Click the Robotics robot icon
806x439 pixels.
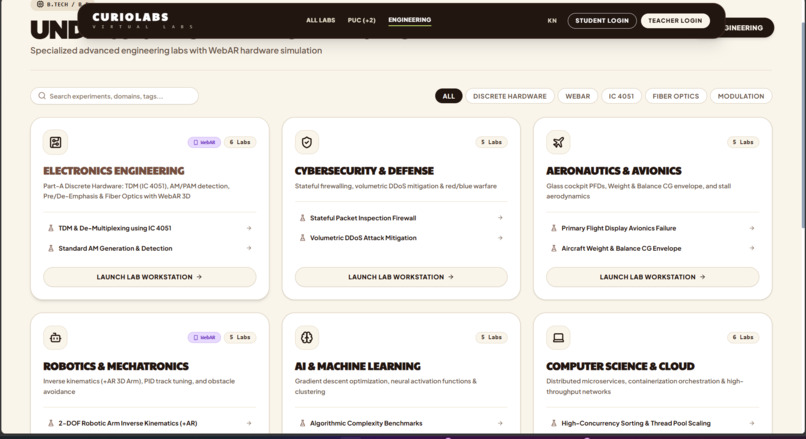point(56,338)
